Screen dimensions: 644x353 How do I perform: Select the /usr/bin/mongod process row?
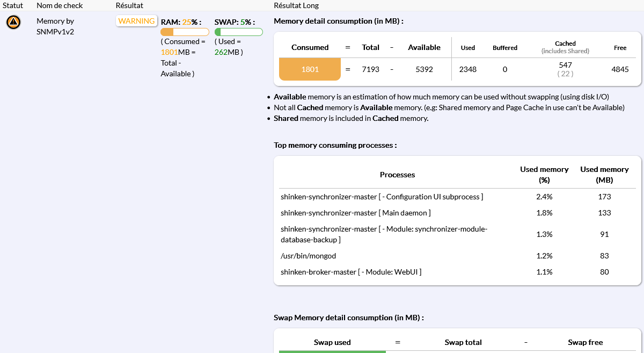308,256
